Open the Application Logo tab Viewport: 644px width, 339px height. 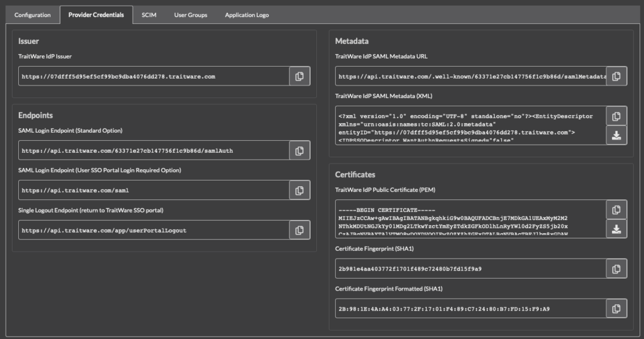pyautogui.click(x=247, y=15)
